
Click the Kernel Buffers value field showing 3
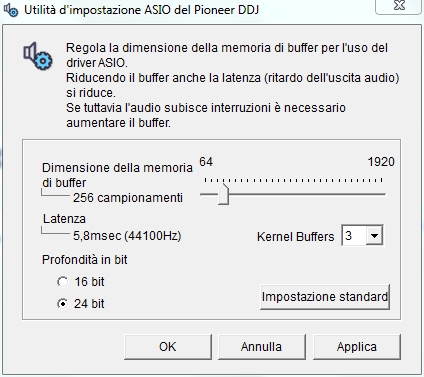coord(354,236)
